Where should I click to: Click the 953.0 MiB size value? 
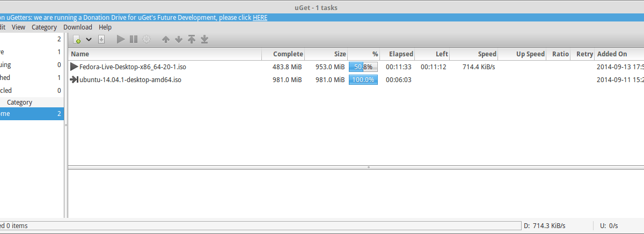point(330,67)
